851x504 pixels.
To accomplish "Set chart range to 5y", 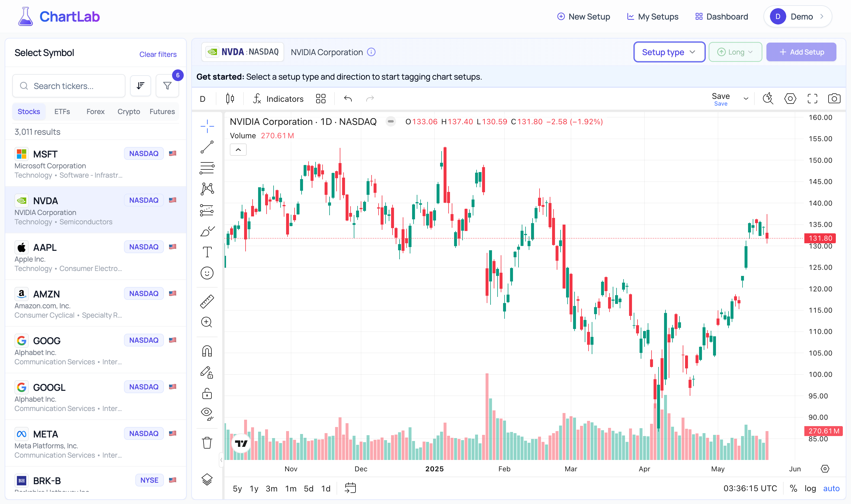I will [x=237, y=488].
